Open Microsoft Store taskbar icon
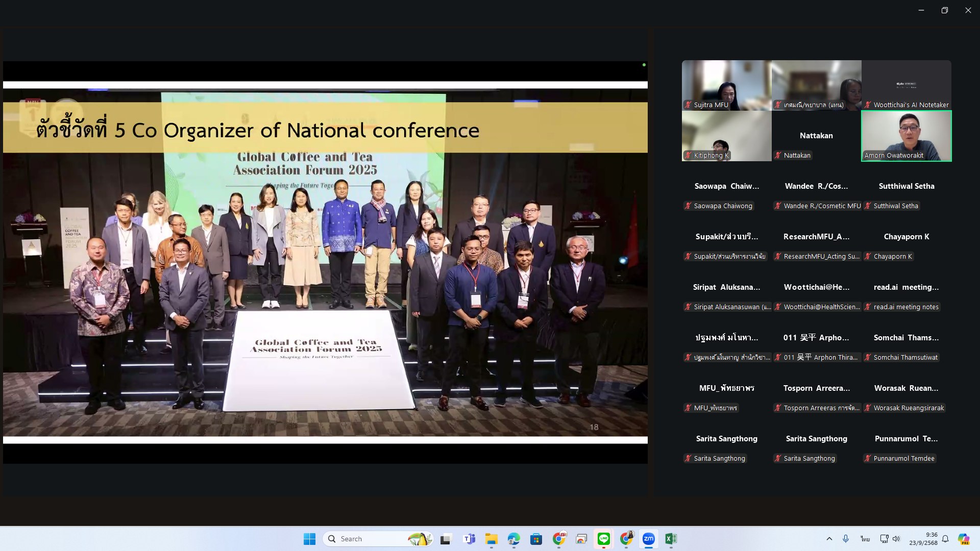The image size is (980, 551). point(536,539)
